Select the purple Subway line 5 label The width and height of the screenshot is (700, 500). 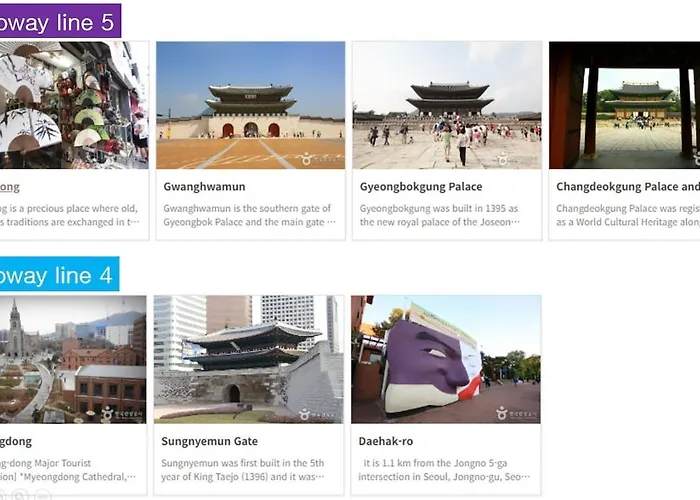point(60,21)
